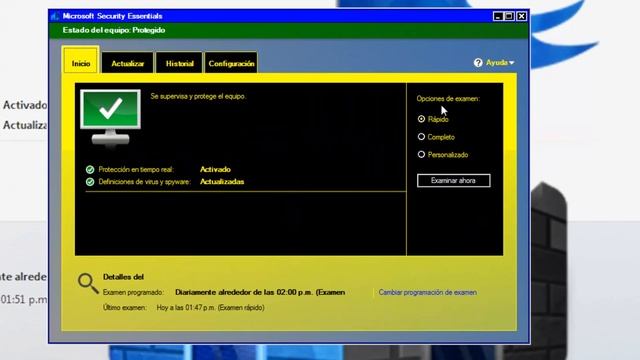Open Cambiar programación de examen link
This screenshot has height=360, width=640.
click(427, 292)
